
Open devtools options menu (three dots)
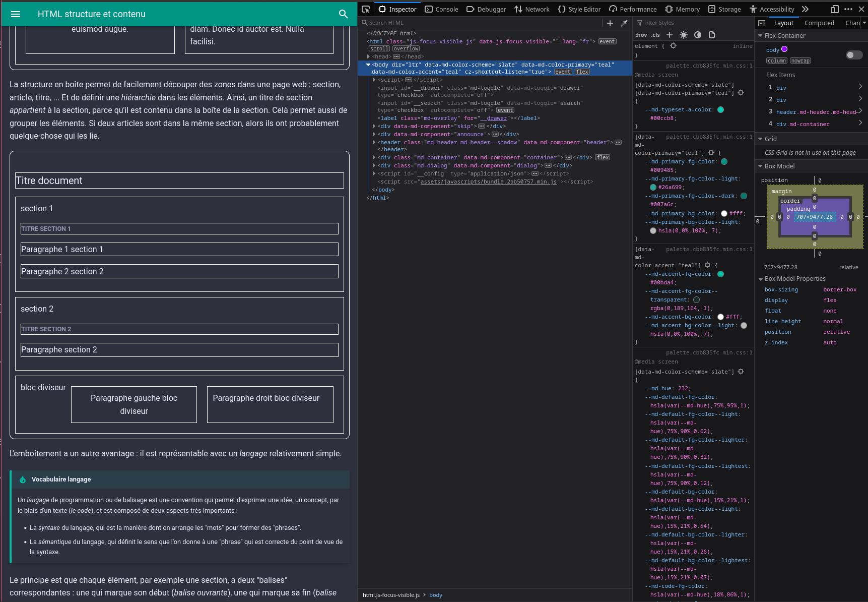[x=848, y=9]
